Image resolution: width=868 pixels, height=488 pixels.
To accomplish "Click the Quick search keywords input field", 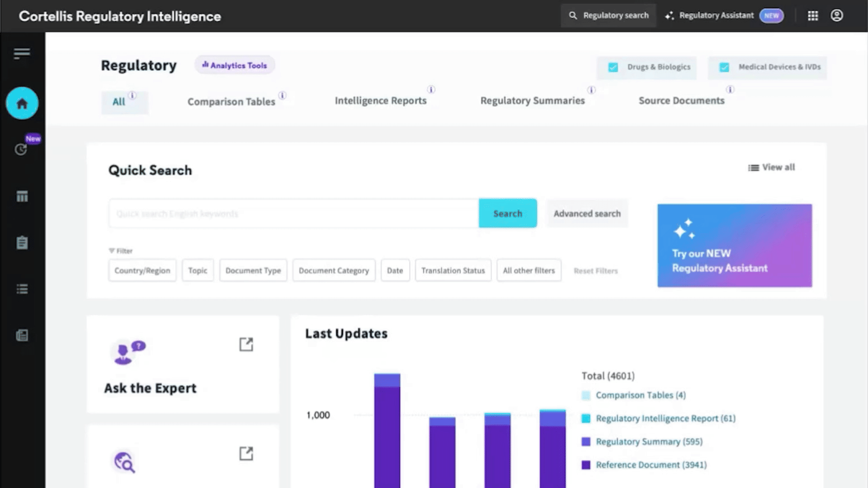I will pos(294,213).
